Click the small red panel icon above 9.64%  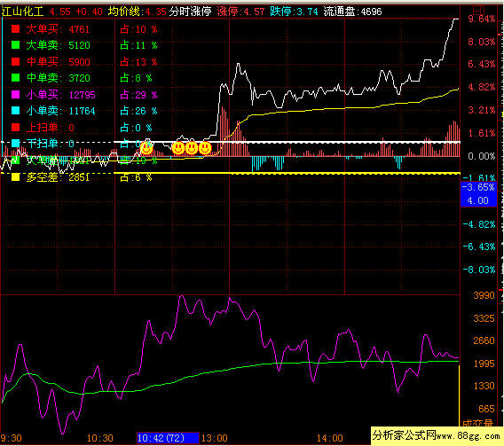tap(478, 10)
